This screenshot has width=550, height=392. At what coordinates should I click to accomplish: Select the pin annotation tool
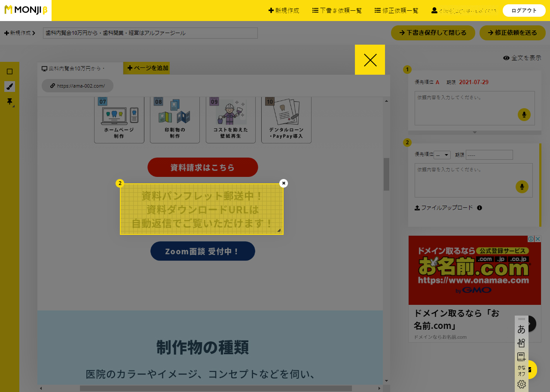coord(9,101)
